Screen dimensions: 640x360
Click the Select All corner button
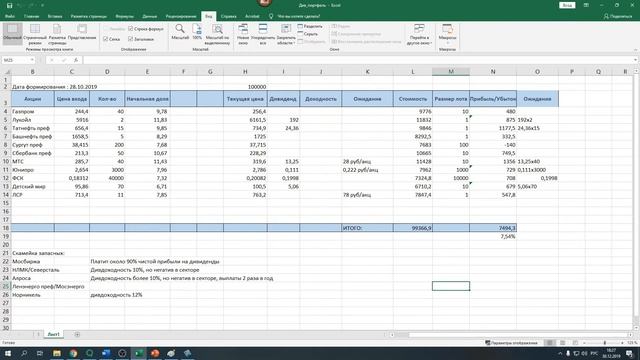tap(6, 71)
